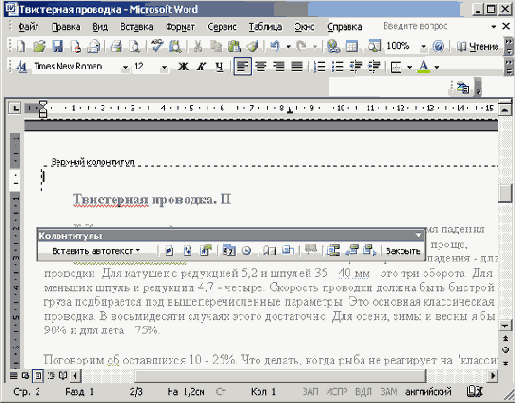Click horizontal scrollbar right arrow
This screenshot has width=515, height=403.
(492, 376)
